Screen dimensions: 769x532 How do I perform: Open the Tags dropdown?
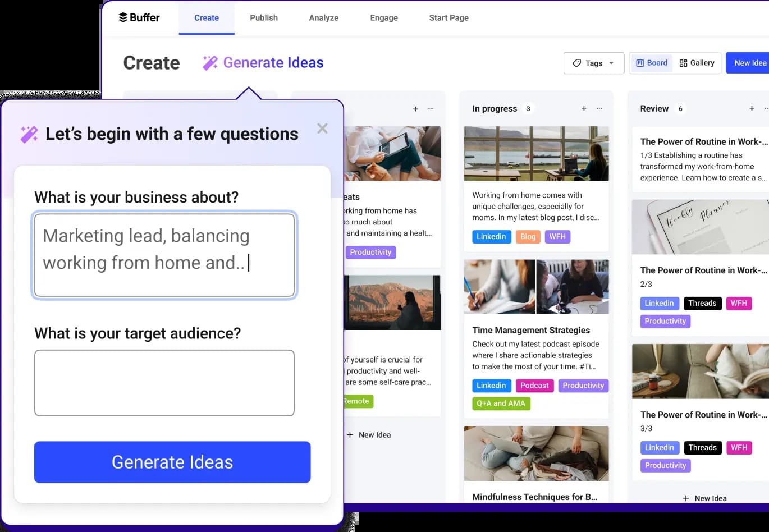(x=594, y=63)
